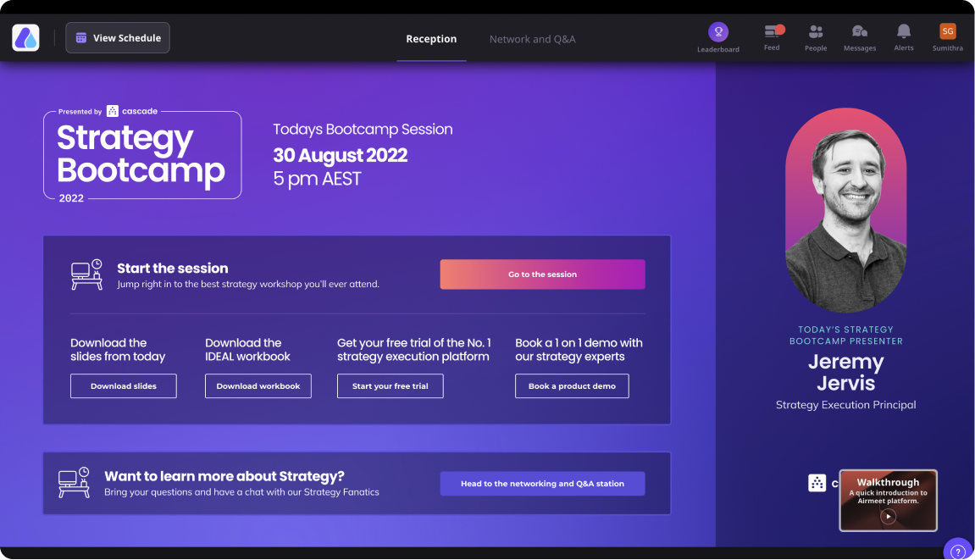Click the 'Todays Bootcamp Session' text

pos(363,129)
